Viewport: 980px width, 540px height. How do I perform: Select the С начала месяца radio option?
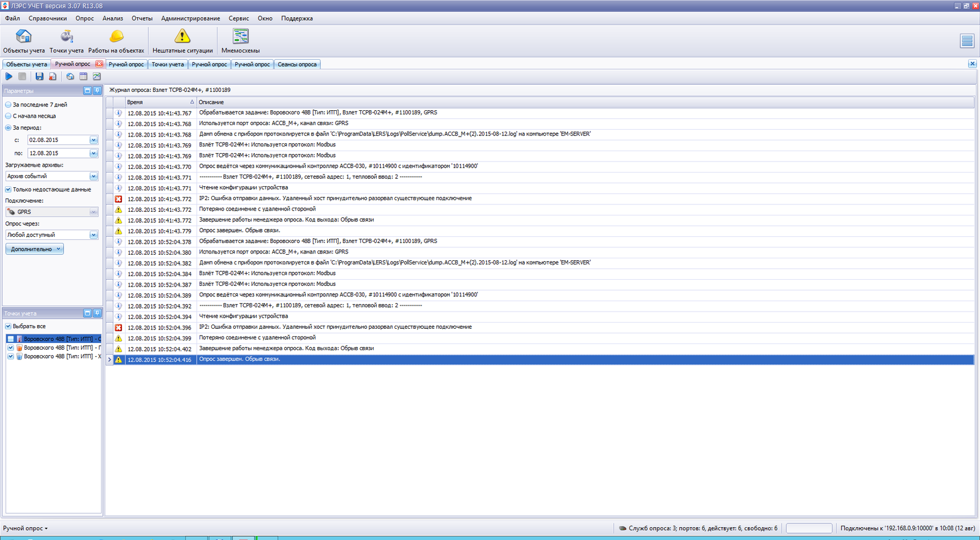(x=31, y=116)
